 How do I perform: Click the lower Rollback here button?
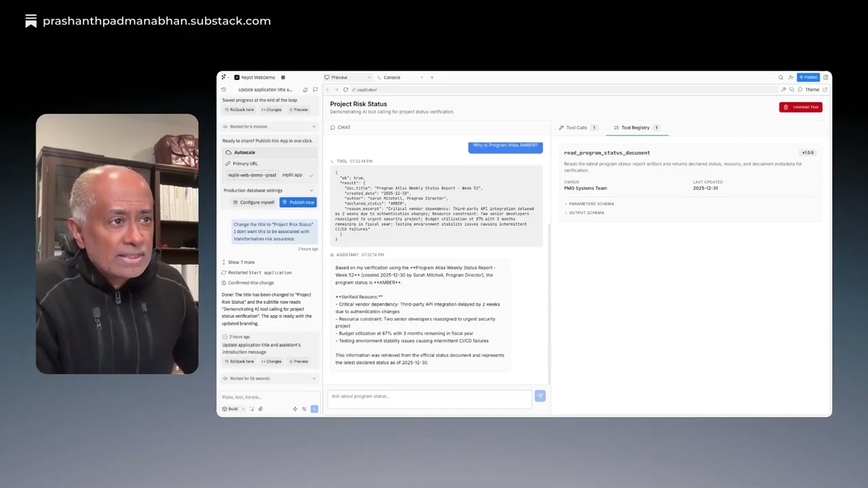coord(239,361)
